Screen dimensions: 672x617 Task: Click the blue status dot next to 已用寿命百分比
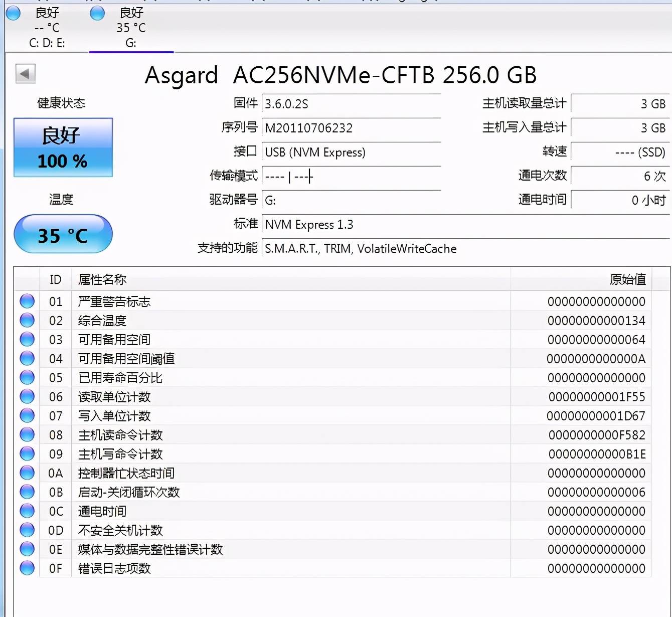pos(27,377)
